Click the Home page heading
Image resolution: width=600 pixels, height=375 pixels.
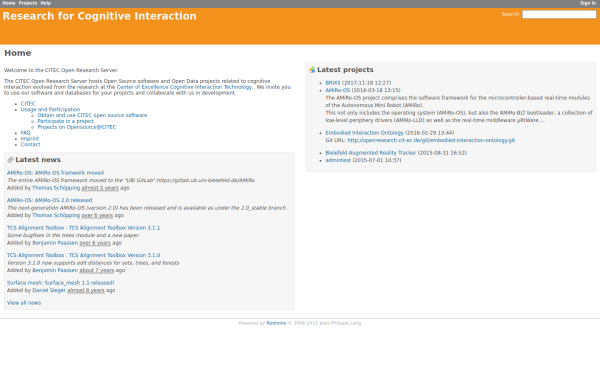18,53
